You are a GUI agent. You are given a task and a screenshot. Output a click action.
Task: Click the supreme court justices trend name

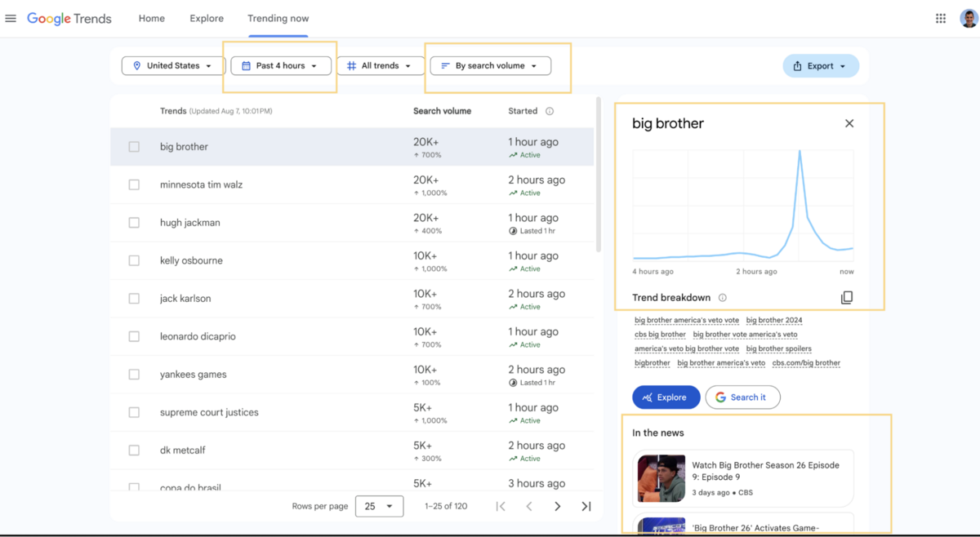pos(209,412)
